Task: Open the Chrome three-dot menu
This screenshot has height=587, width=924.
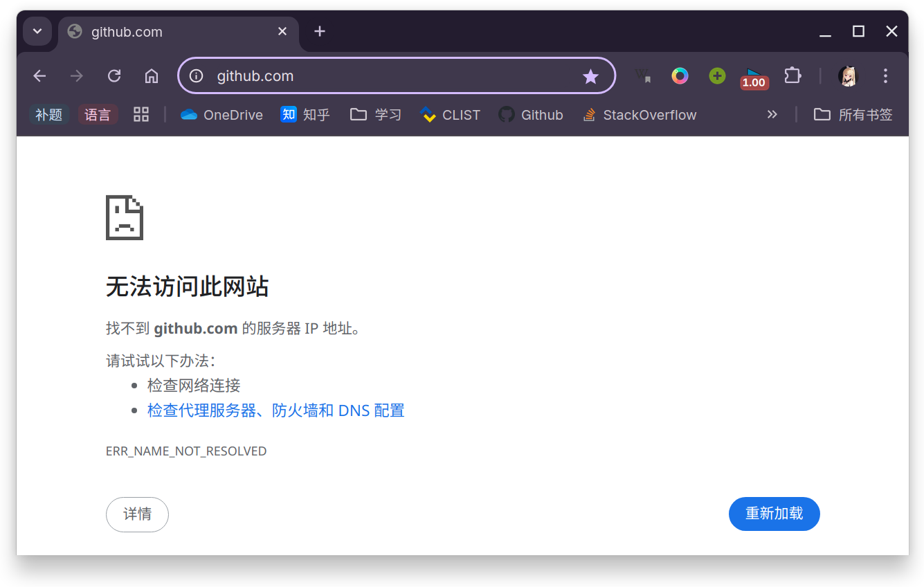Action: 885,76
